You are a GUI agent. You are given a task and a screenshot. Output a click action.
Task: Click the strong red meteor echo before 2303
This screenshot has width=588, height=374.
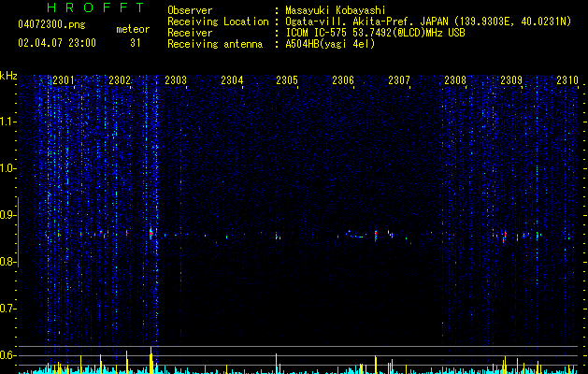[x=151, y=234]
